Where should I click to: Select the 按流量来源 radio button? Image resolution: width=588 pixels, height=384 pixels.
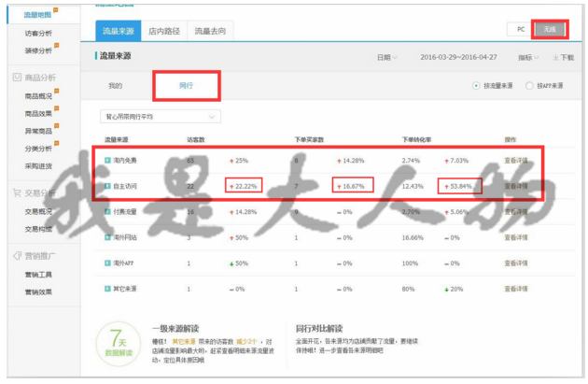coord(478,86)
